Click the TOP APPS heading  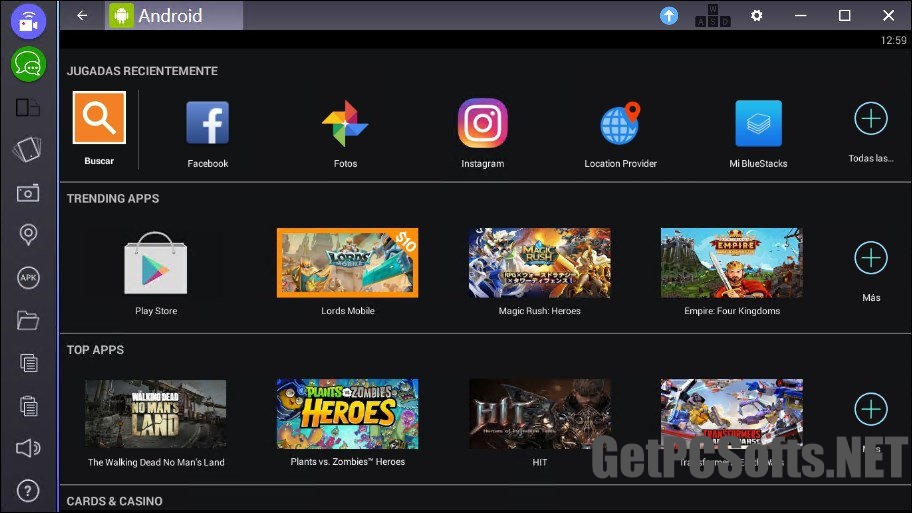pyautogui.click(x=95, y=350)
